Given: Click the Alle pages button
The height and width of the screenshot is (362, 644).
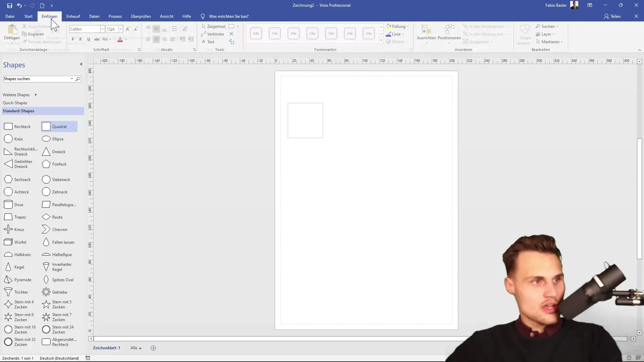Looking at the screenshot, I should coord(136,348).
